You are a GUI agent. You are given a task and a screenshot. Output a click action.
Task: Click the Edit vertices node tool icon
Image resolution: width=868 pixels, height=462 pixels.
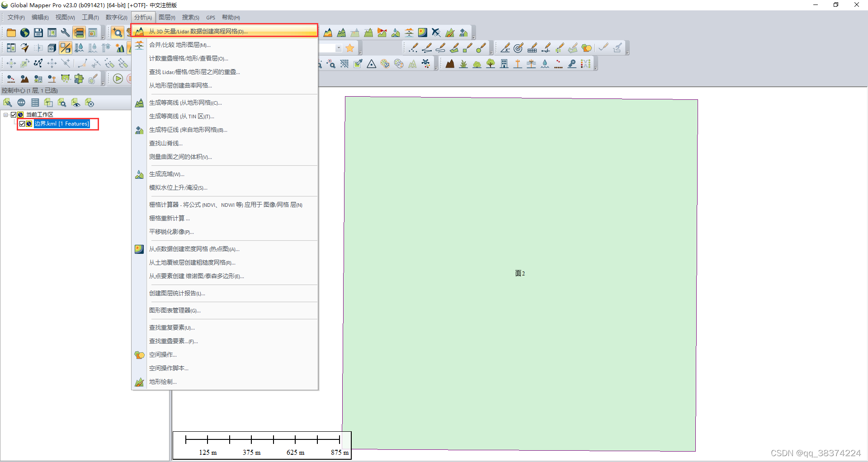click(38, 63)
